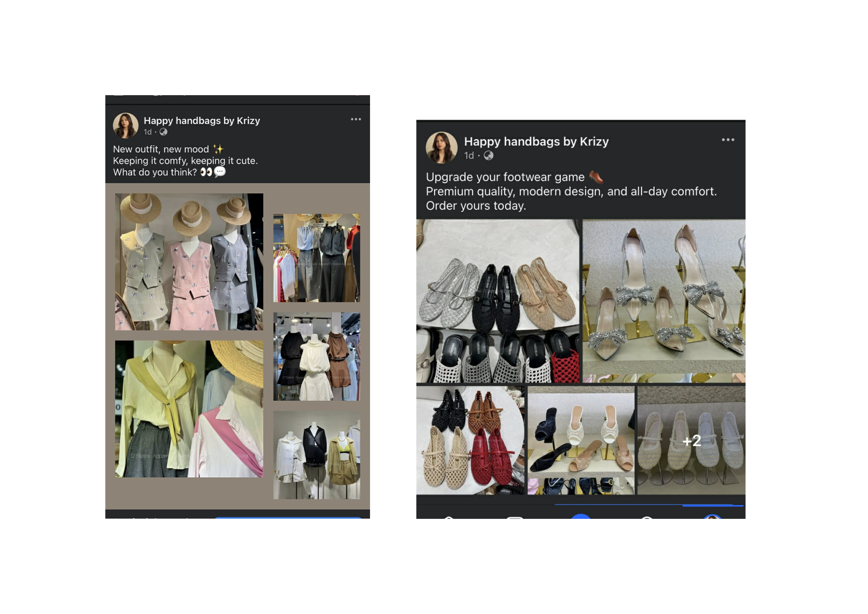Open the page name on the footwear post

pos(536,142)
